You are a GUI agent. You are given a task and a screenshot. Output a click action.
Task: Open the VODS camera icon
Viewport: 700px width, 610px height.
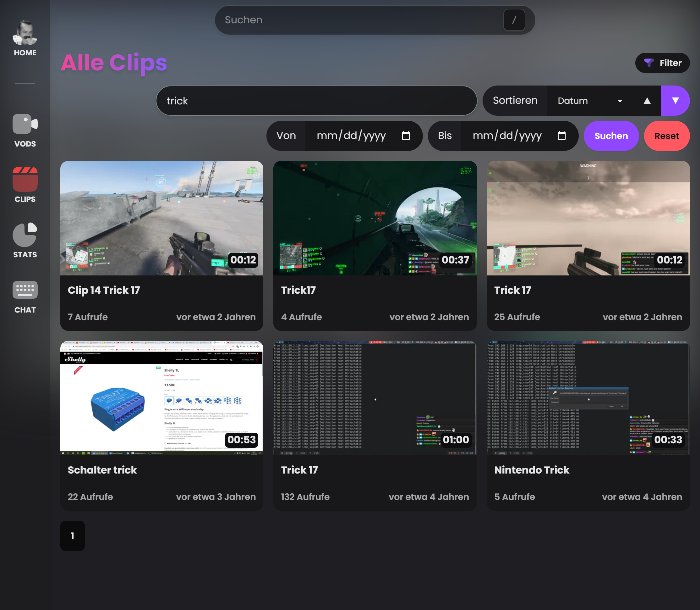coord(25,124)
